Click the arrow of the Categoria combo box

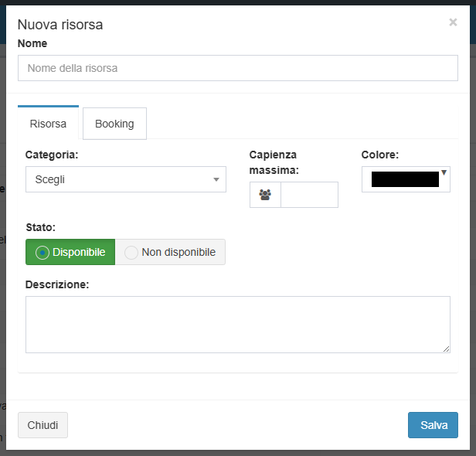pos(216,180)
